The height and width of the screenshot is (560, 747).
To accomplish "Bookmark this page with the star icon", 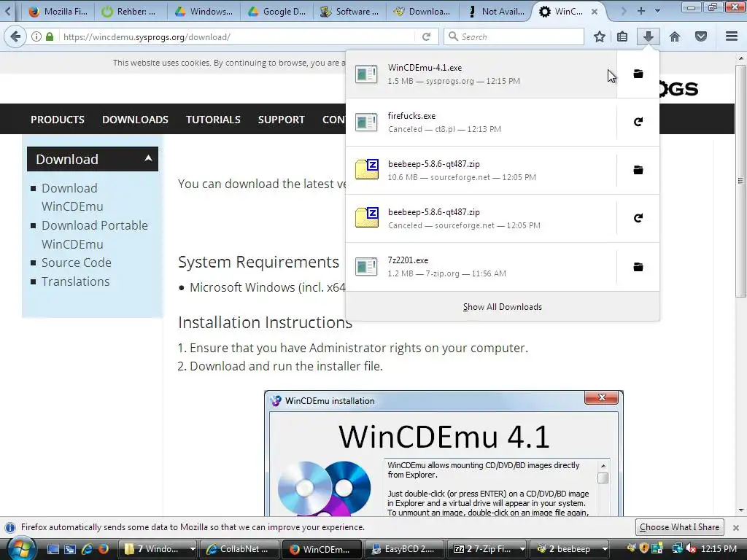I will [600, 36].
